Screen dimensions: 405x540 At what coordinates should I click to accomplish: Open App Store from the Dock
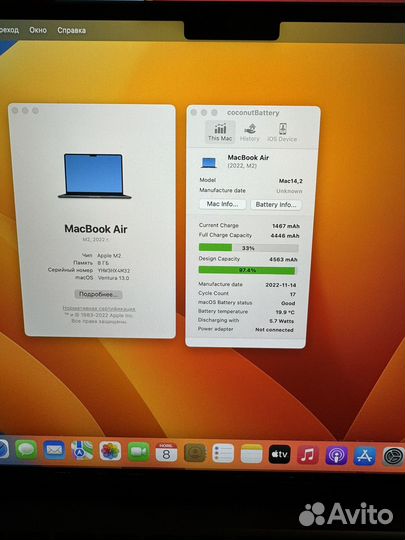365,456
